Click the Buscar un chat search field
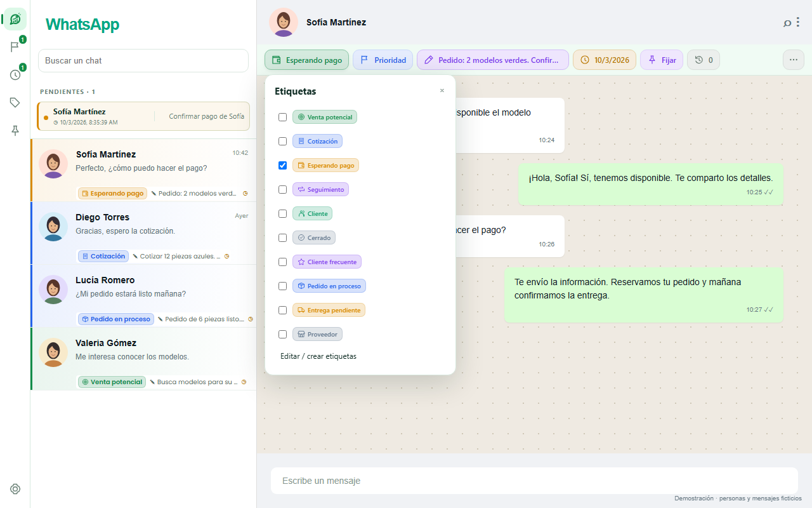The height and width of the screenshot is (508, 812). [143, 60]
